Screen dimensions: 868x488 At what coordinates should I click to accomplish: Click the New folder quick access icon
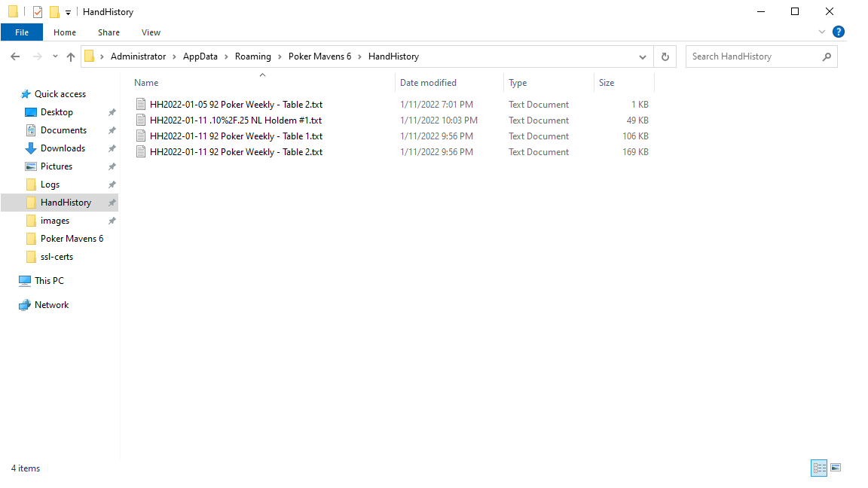coord(54,12)
